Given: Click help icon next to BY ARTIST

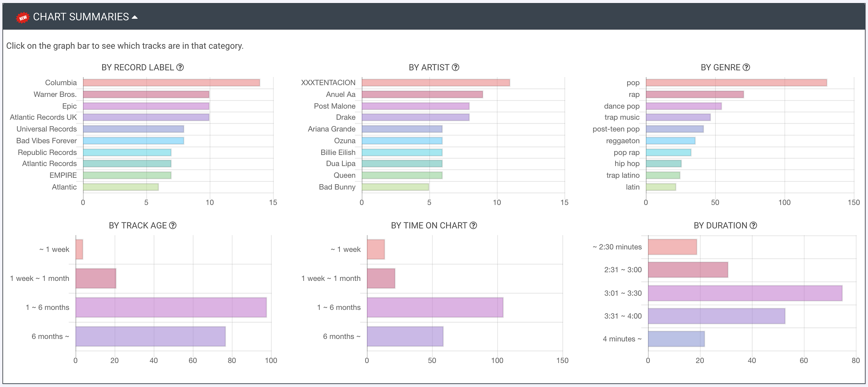Looking at the screenshot, I should 456,67.
